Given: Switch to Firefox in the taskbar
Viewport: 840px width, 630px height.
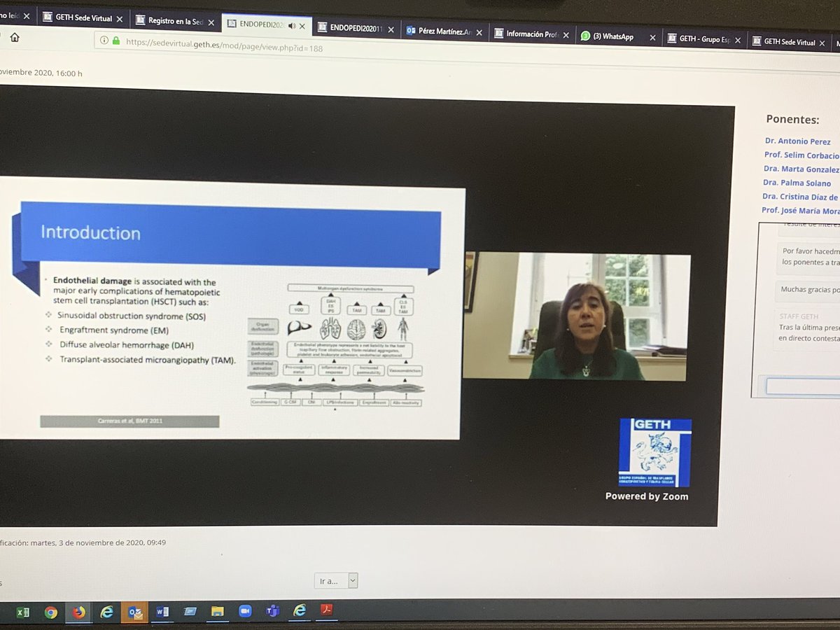Looking at the screenshot, I should (78, 612).
